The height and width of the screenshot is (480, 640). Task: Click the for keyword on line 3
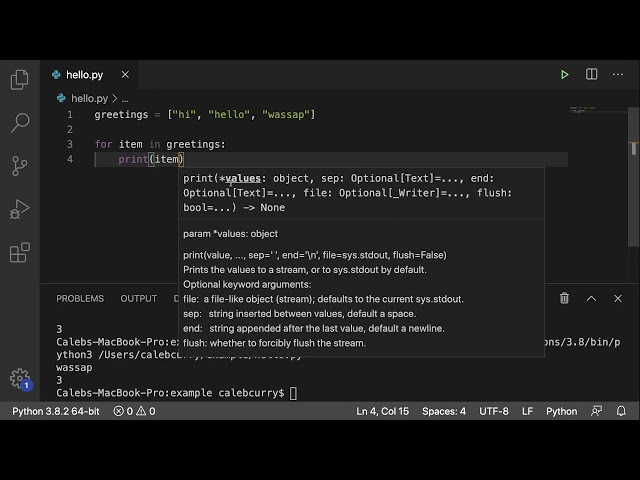coord(103,144)
